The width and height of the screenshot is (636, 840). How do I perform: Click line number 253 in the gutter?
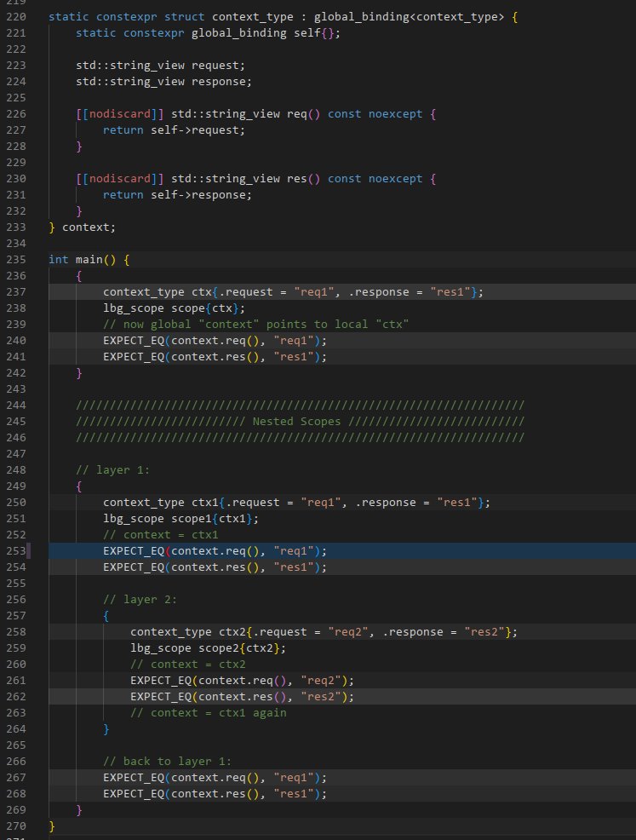coord(16,550)
